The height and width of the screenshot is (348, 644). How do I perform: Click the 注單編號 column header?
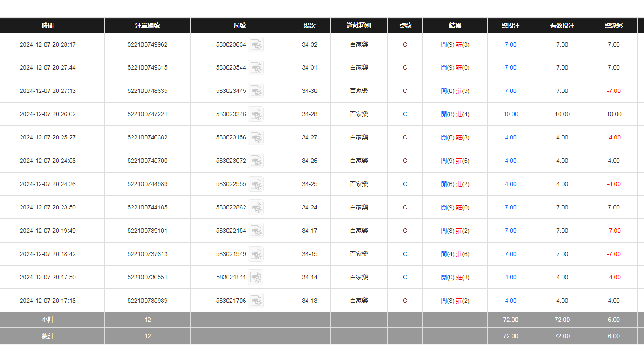tap(147, 25)
